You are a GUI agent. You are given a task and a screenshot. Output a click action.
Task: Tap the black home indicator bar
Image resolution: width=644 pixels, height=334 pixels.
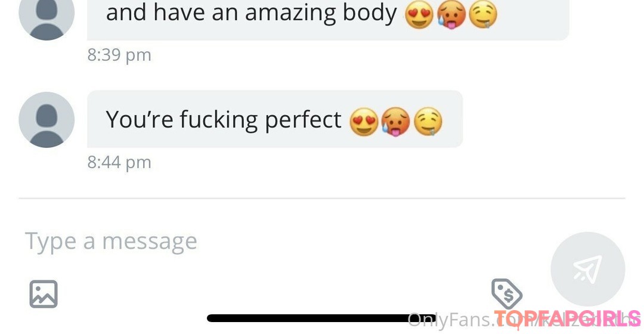pyautogui.click(x=321, y=318)
